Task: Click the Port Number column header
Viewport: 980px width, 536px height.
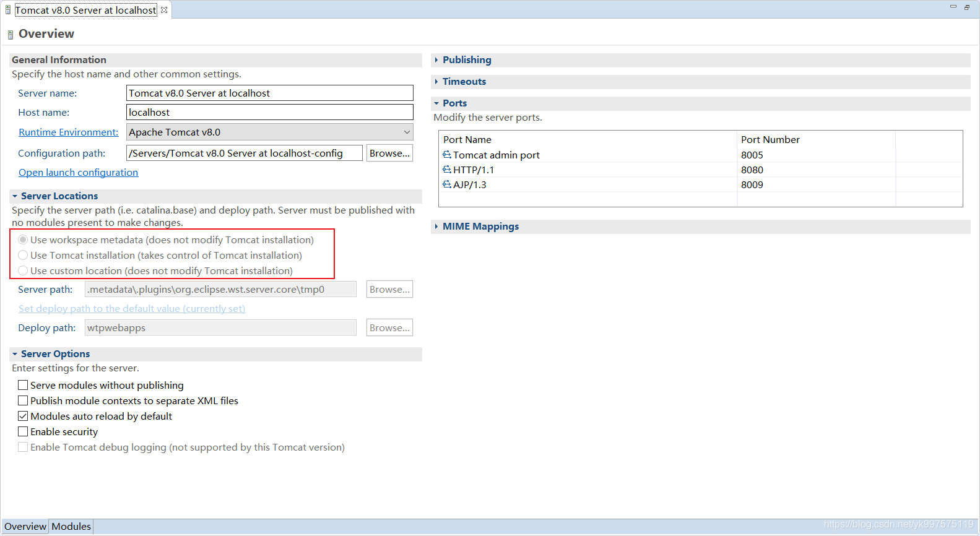Action: [816, 139]
